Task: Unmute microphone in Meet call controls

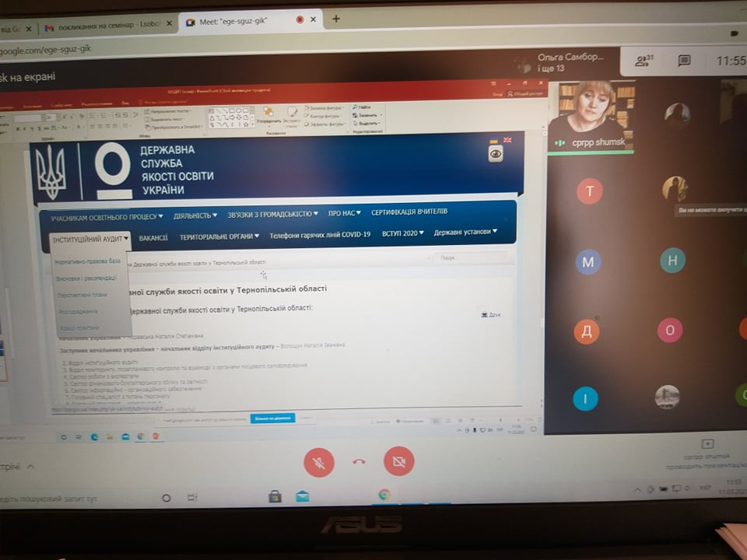Action: pyautogui.click(x=319, y=461)
